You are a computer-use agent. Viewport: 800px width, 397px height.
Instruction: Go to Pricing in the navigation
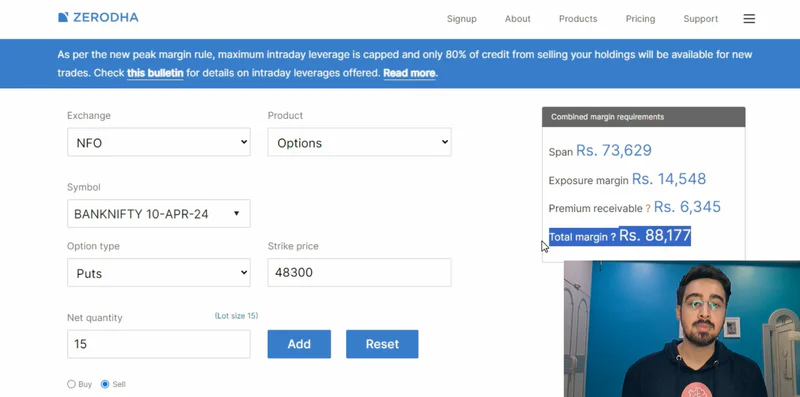(x=640, y=19)
